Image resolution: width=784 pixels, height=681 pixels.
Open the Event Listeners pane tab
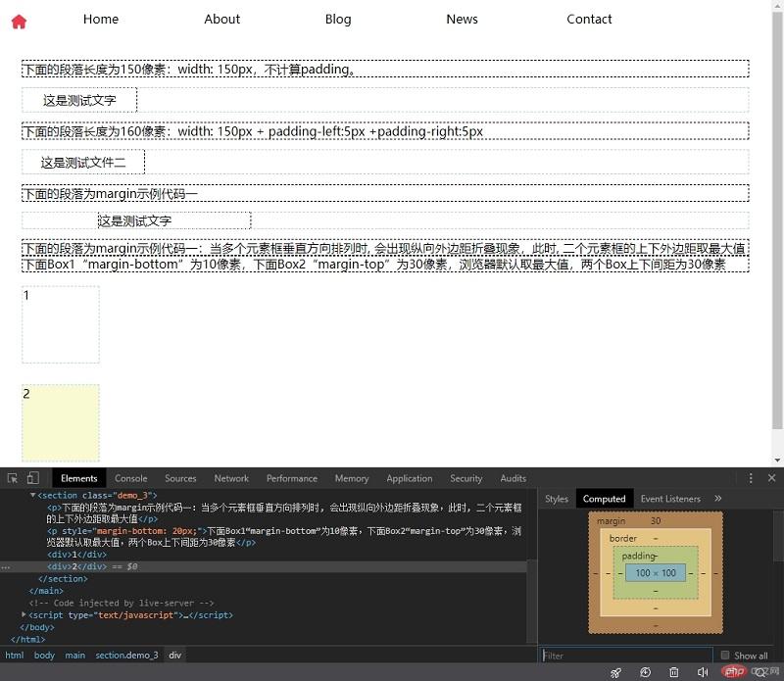coord(670,499)
